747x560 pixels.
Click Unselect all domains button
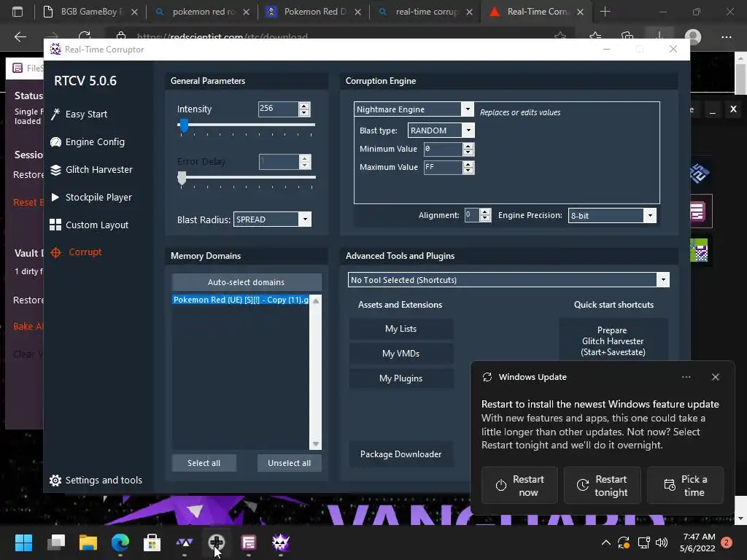289,463
